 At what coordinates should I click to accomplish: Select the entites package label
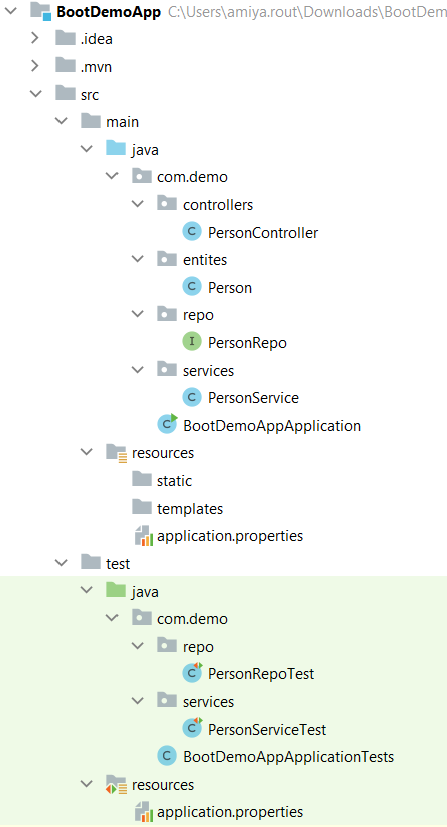(x=205, y=259)
